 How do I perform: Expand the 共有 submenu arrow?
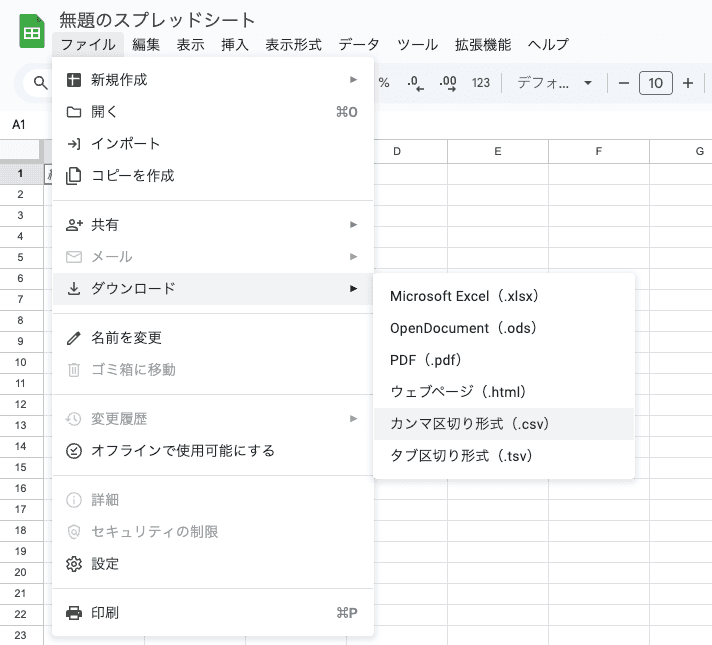tap(353, 225)
